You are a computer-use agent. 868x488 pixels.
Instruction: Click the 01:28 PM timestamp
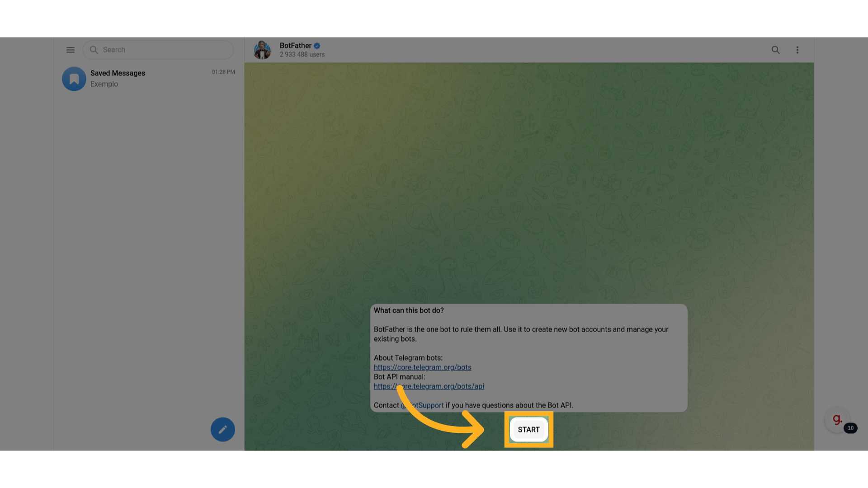tap(223, 72)
